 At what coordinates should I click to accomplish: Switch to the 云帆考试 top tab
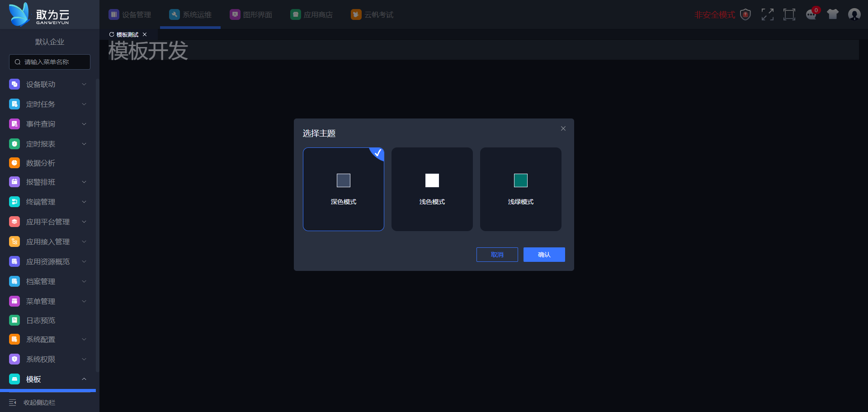(372, 14)
